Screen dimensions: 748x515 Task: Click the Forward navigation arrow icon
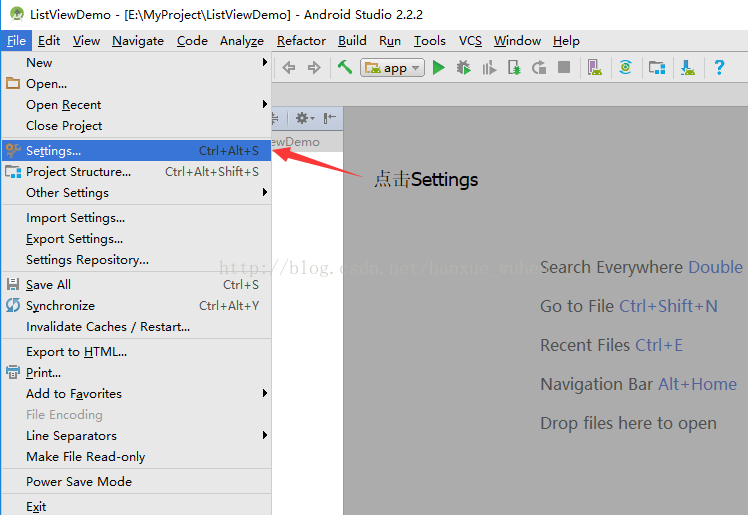click(314, 68)
